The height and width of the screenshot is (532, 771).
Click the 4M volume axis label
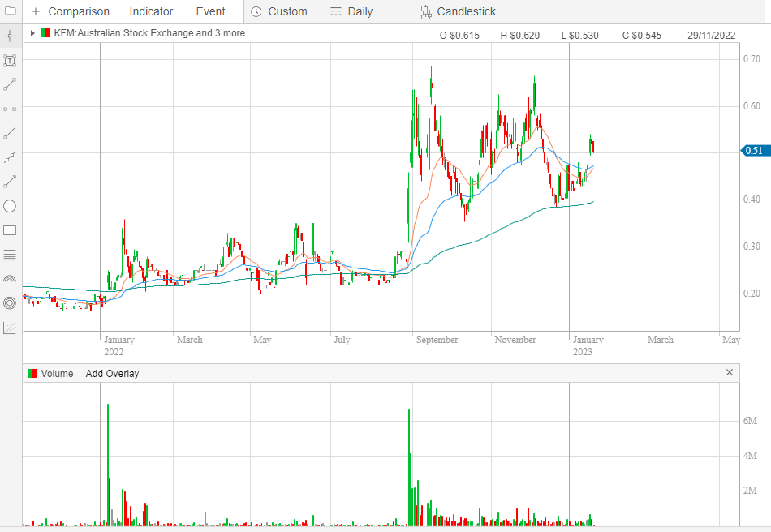point(750,456)
